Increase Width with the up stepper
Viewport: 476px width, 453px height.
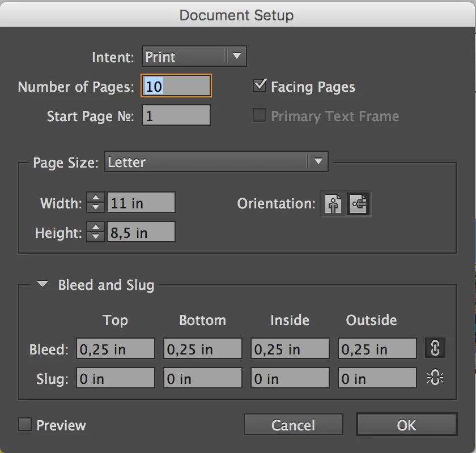pos(96,198)
